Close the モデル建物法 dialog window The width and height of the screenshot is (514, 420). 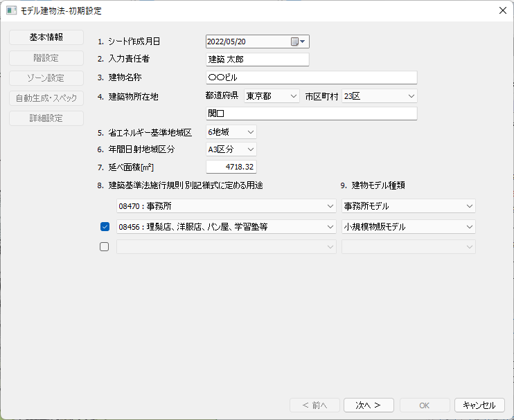click(x=502, y=10)
